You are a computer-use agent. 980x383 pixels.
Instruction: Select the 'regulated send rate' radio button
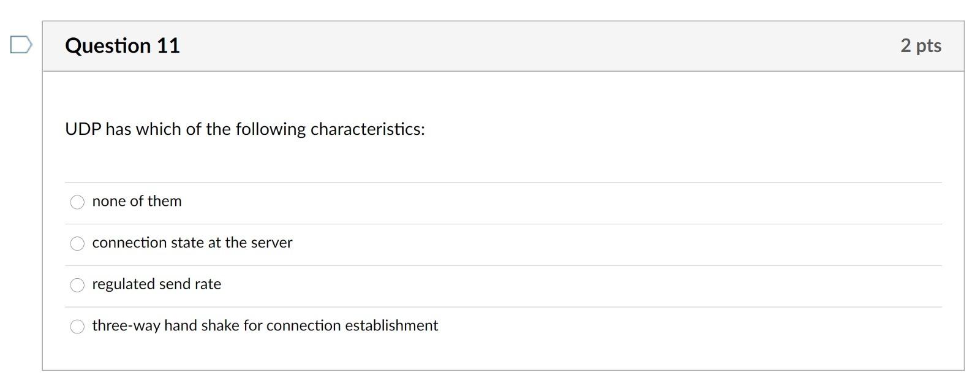click(x=77, y=285)
